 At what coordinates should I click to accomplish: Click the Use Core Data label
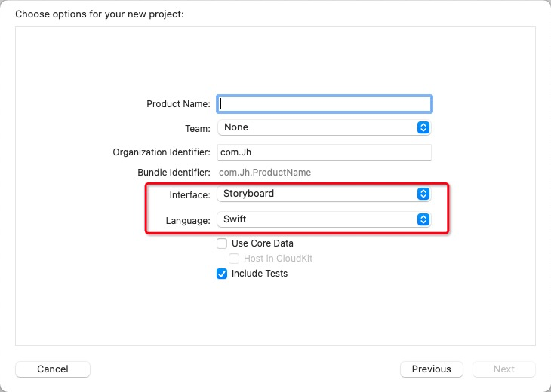(263, 243)
